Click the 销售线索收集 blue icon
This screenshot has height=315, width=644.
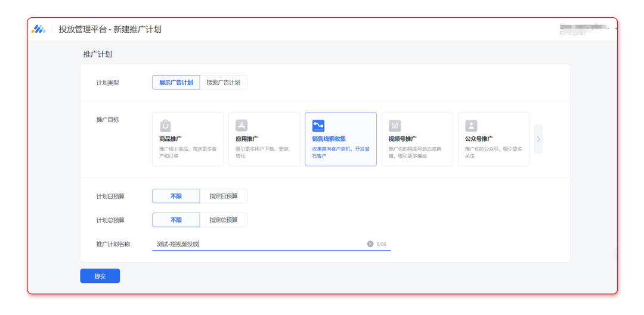point(318,126)
